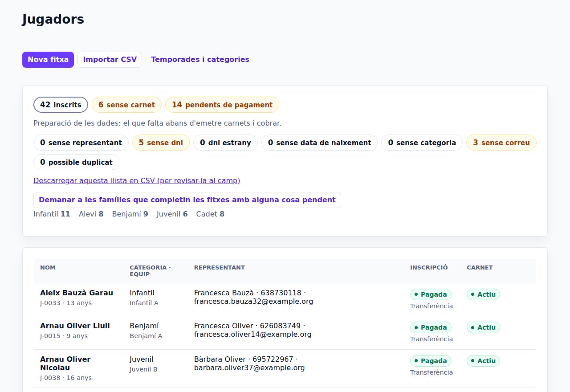Screen dimensions: 570x392
Task: Click the Nova fitxa button
Action: [x=48, y=60]
